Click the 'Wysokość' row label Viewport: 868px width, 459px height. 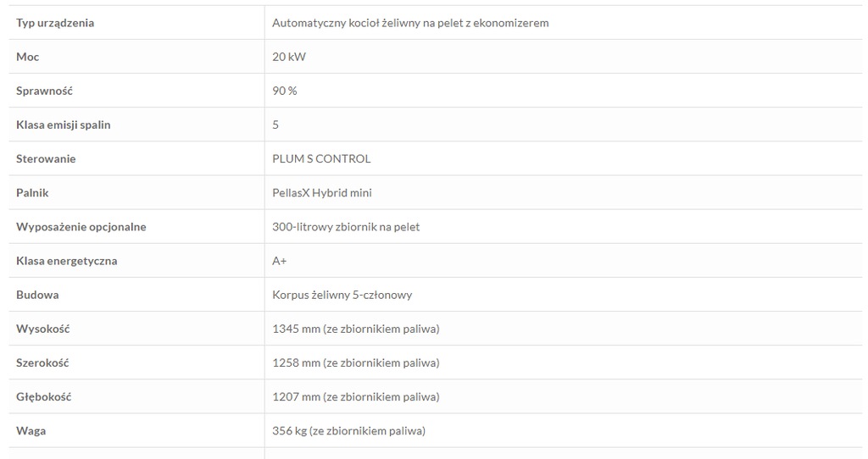click(x=42, y=329)
